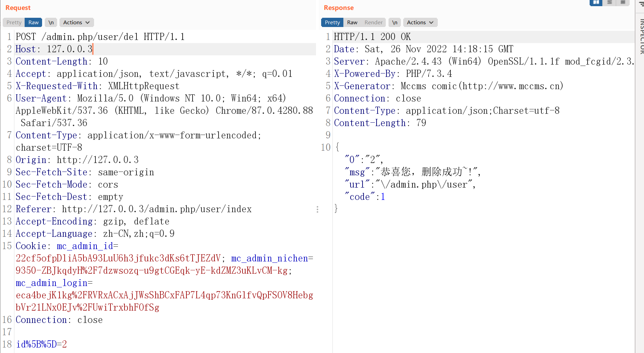Viewport: 644px width, 353px height.
Task: Click the response Content-Length: 79 header
Action: pos(380,123)
